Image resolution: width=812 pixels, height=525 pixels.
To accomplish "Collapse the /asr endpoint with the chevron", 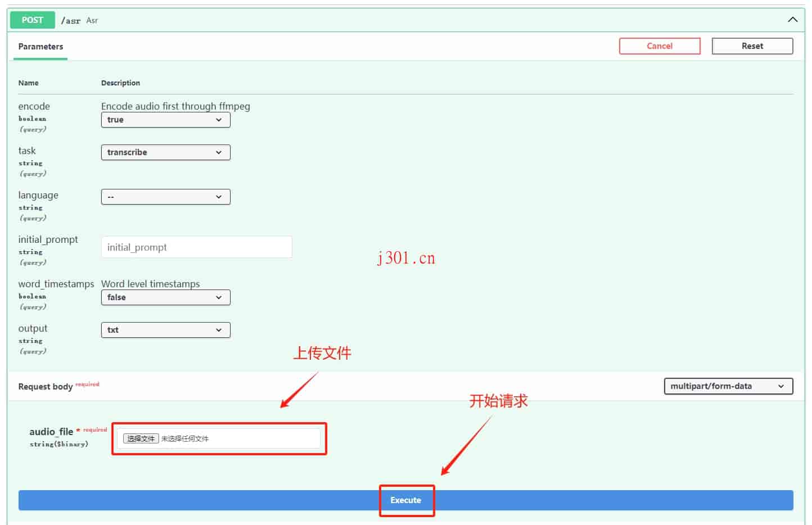I will [x=792, y=20].
